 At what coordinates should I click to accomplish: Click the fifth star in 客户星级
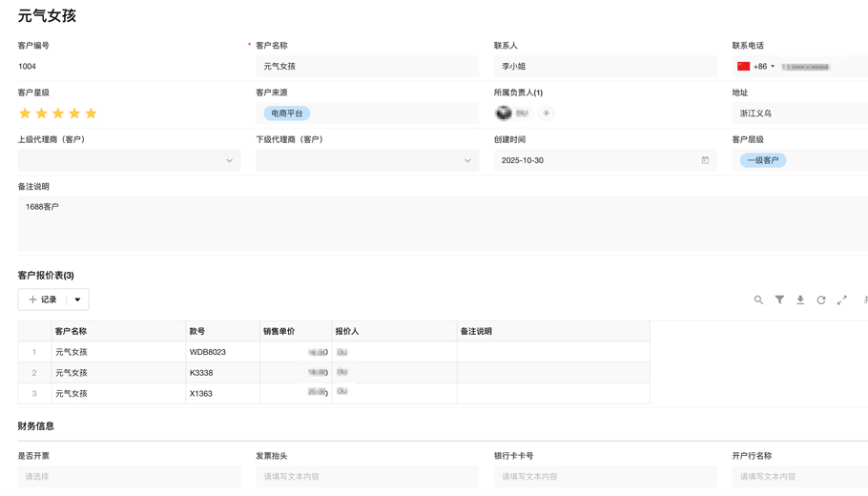(92, 114)
